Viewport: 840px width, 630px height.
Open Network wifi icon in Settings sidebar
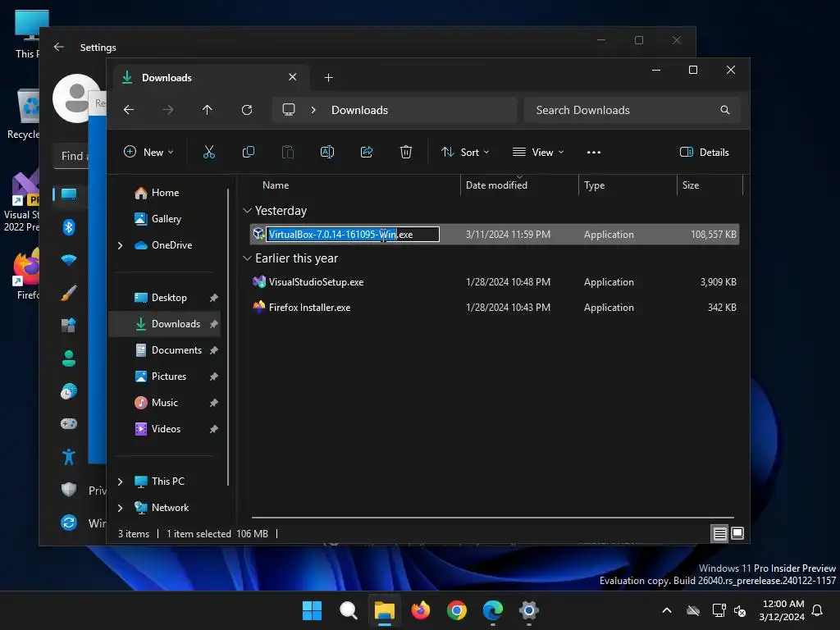tap(69, 260)
